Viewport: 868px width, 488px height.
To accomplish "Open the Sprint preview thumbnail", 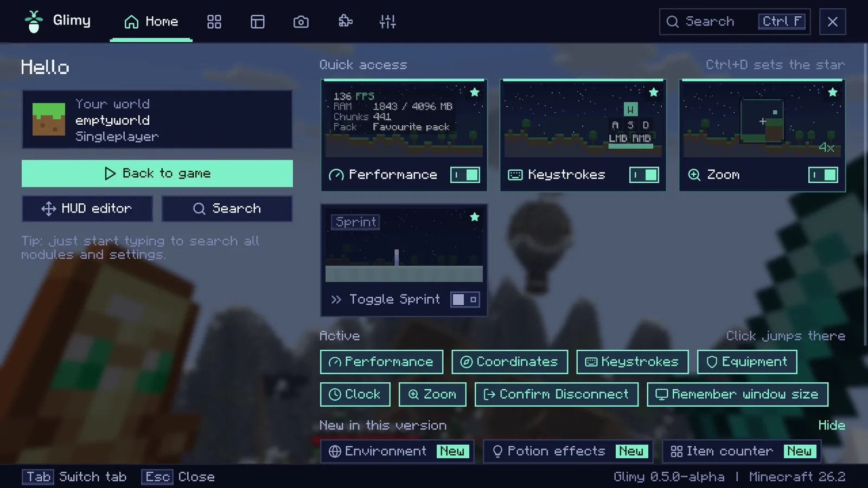I will click(x=404, y=245).
